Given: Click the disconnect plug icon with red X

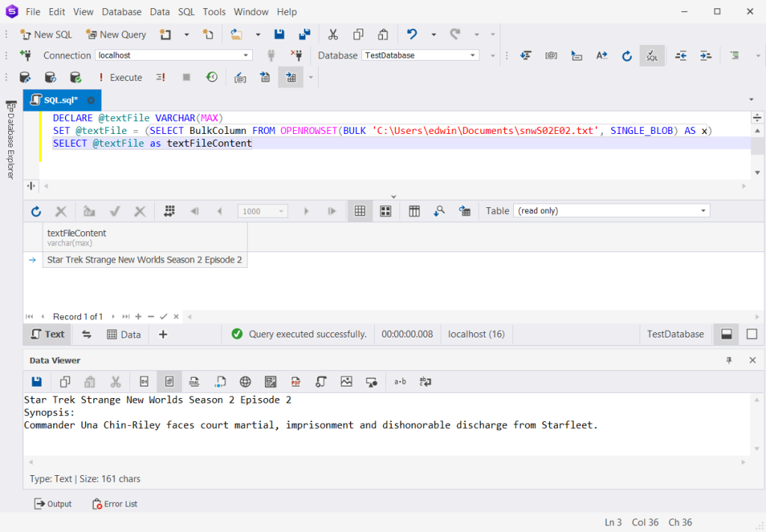Looking at the screenshot, I should tap(296, 55).
